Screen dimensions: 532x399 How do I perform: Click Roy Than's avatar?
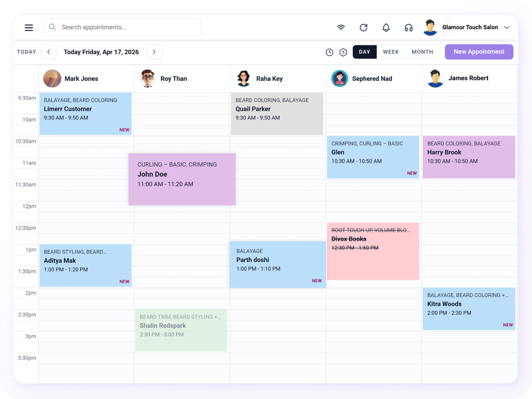(x=148, y=78)
